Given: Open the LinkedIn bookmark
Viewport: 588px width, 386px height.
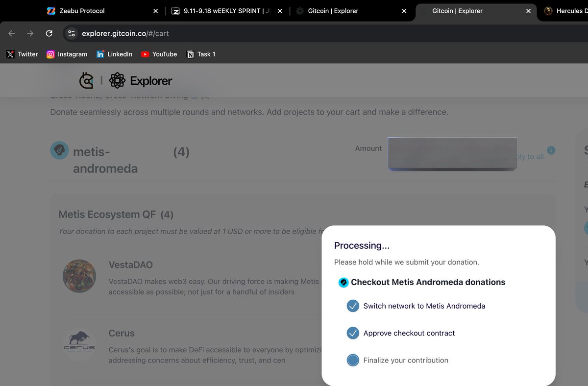Looking at the screenshot, I should tap(115, 54).
